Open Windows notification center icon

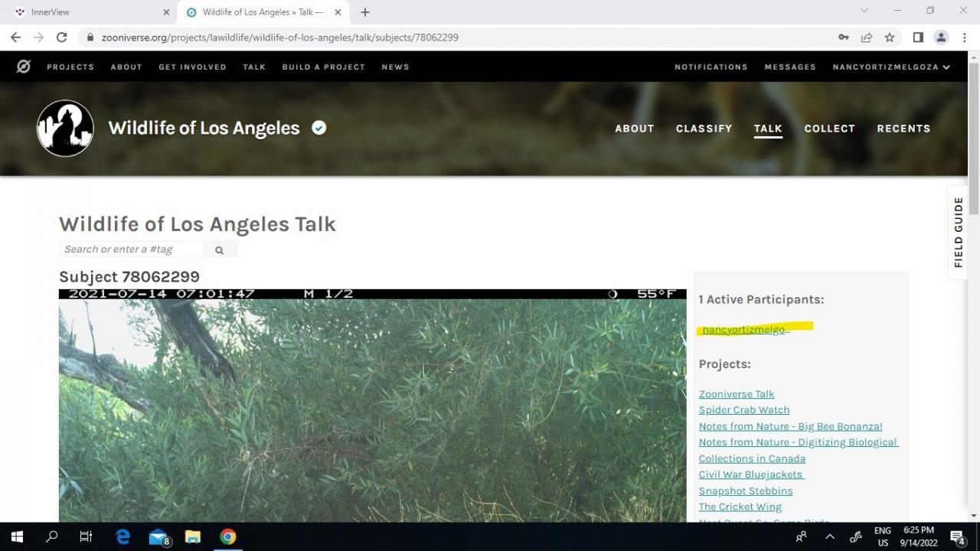coord(957,536)
